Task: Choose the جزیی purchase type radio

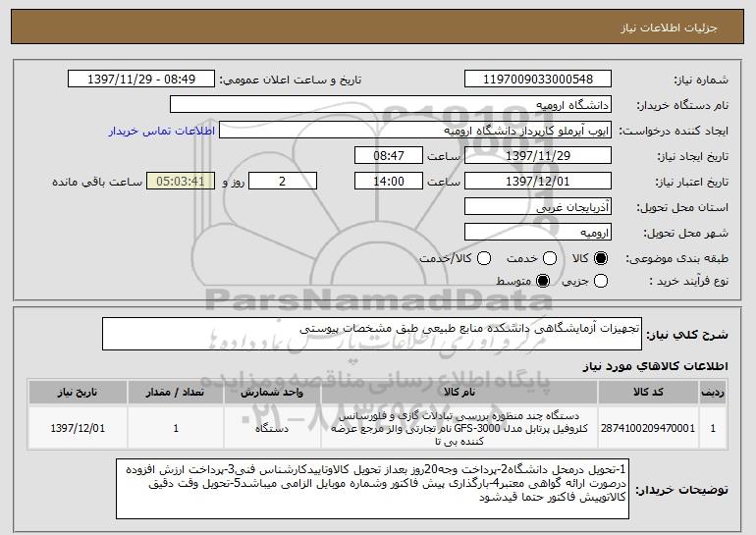Action: coord(601,281)
